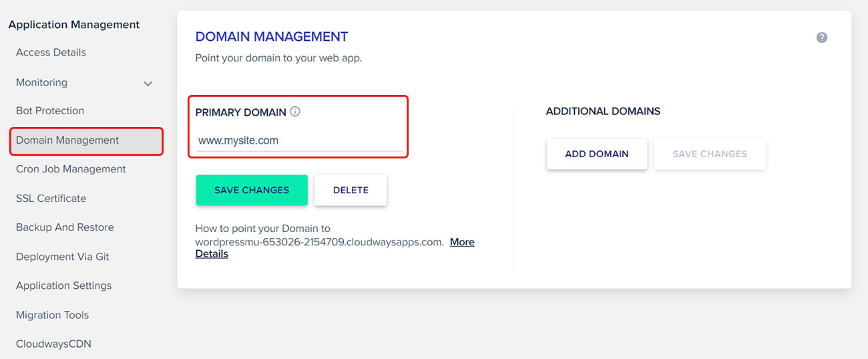
Task: Open Domain Management section
Action: (67, 140)
